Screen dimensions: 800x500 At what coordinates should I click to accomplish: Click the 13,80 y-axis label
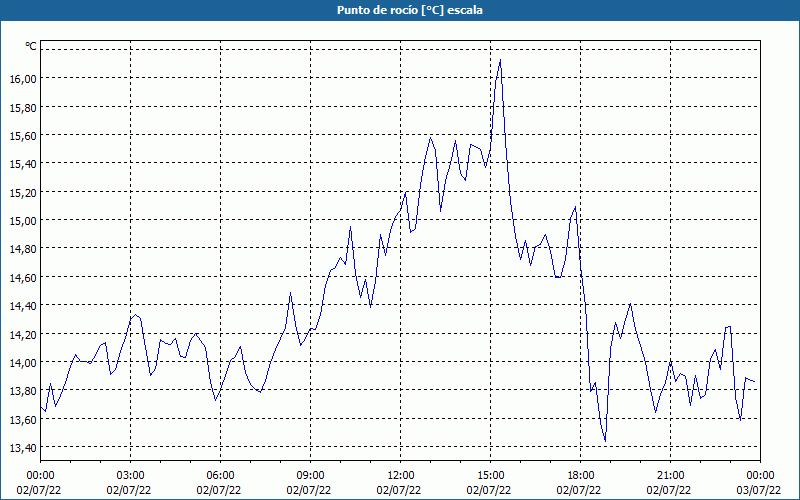[22, 391]
